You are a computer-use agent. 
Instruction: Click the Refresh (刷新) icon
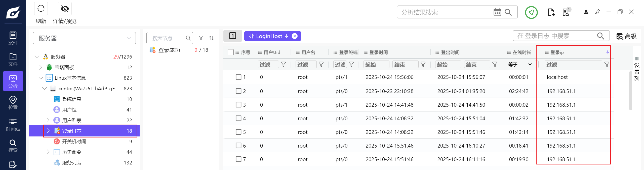pyautogui.click(x=41, y=9)
